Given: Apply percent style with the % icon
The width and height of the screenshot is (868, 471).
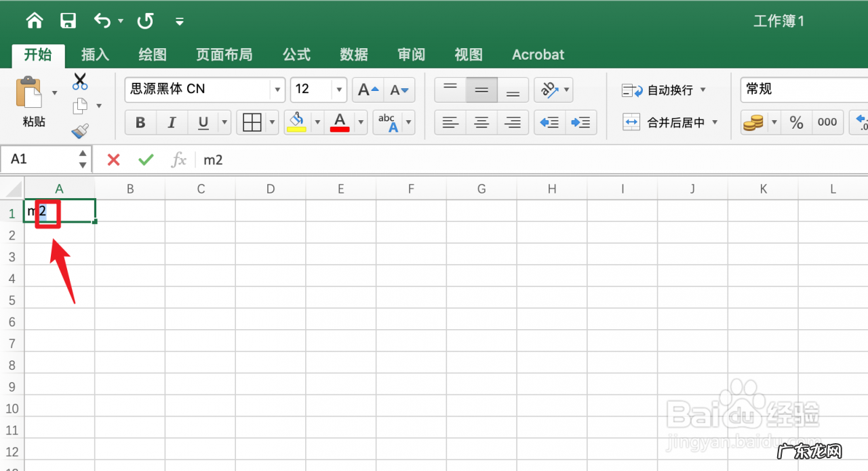Looking at the screenshot, I should click(796, 122).
